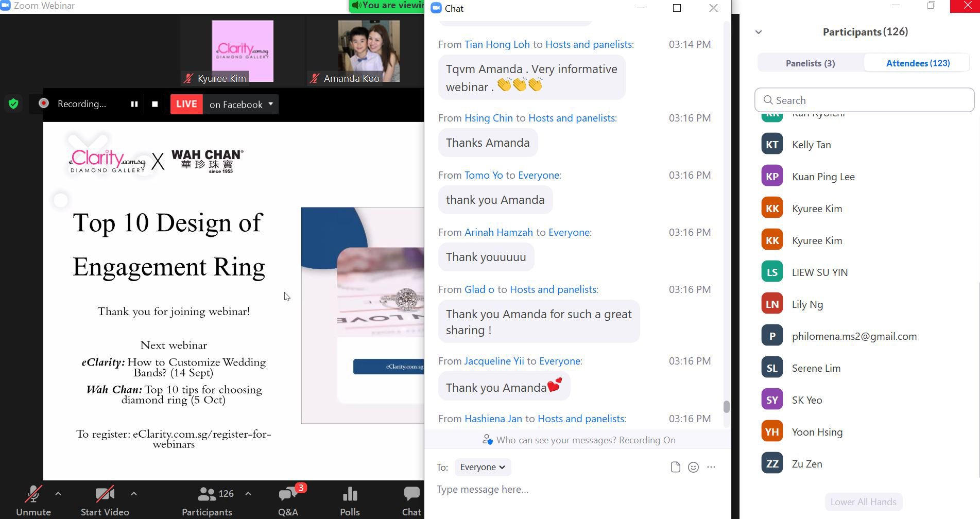Click the chat panel scrollbar thumb
This screenshot has height=519, width=980.
pos(726,407)
